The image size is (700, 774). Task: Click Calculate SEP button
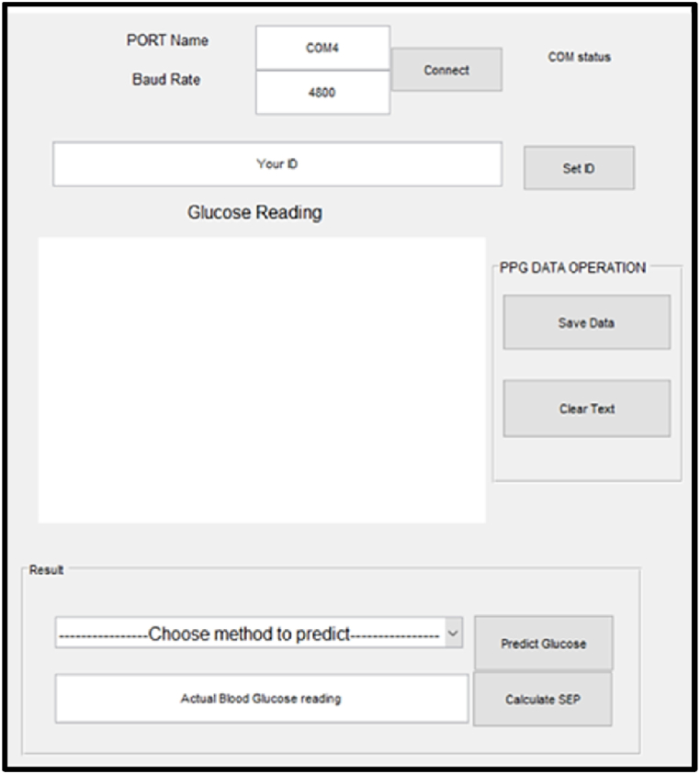coord(542,700)
